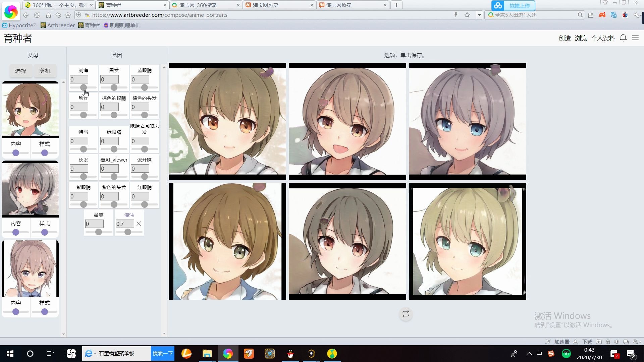644x362 pixels.
Task: Adjust second parent's 样式 style slider
Action: click(x=45, y=232)
